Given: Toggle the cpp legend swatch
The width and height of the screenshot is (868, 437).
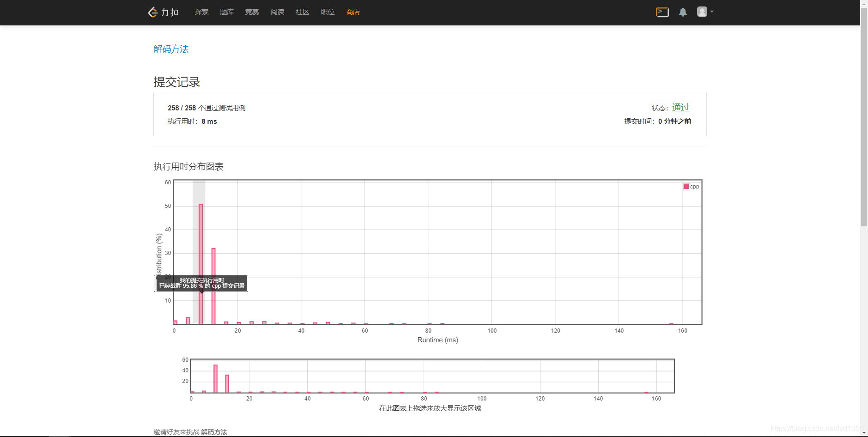Looking at the screenshot, I should [x=686, y=187].
